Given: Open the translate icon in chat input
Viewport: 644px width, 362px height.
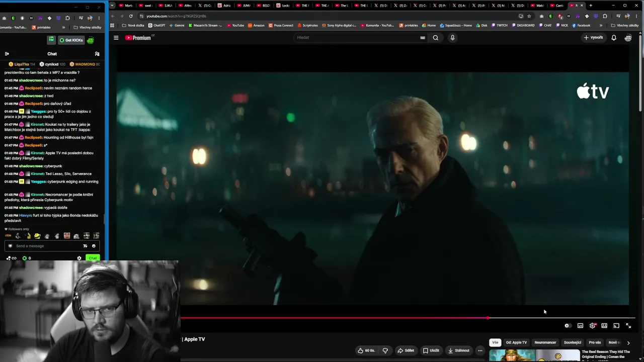Looking at the screenshot, I should coord(85,246).
